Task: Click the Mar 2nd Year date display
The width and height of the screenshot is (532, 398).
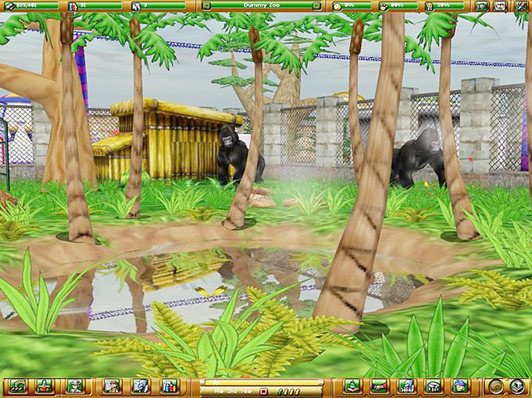Action: click(233, 391)
